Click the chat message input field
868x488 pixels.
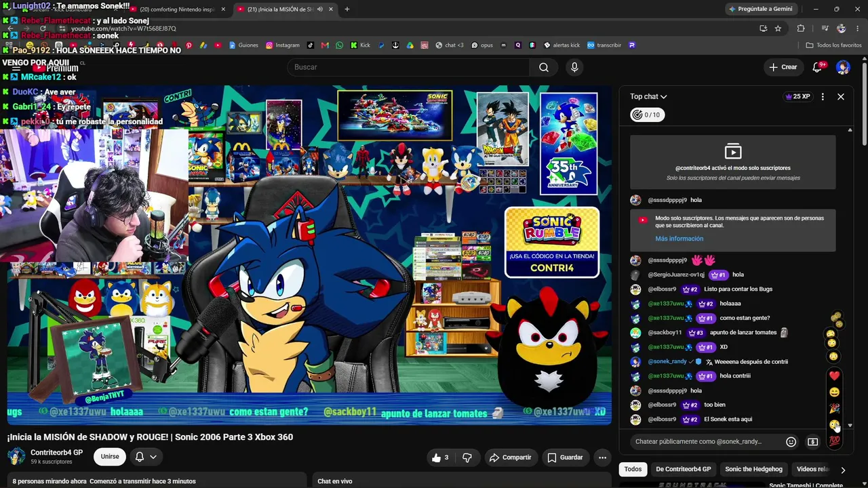(x=705, y=442)
